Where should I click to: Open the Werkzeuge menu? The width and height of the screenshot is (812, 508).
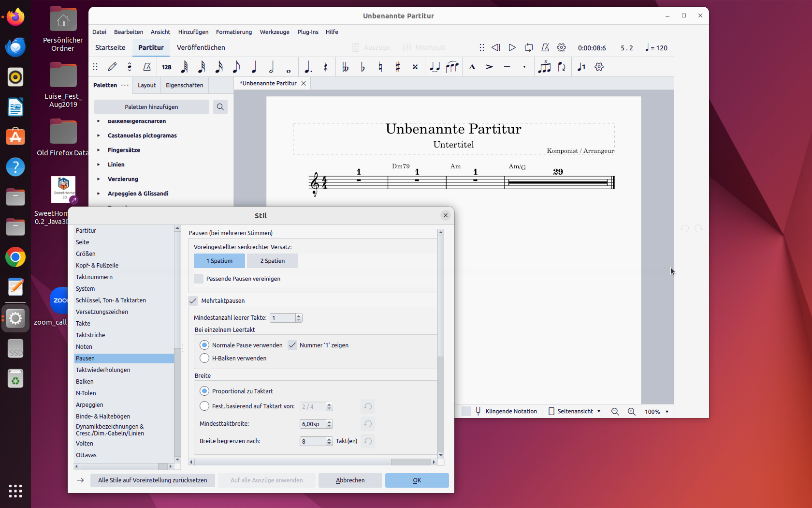tap(275, 32)
